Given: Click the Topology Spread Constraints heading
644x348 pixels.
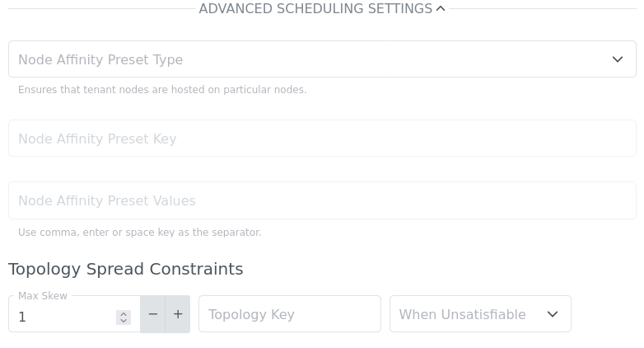Looking at the screenshot, I should [125, 269].
